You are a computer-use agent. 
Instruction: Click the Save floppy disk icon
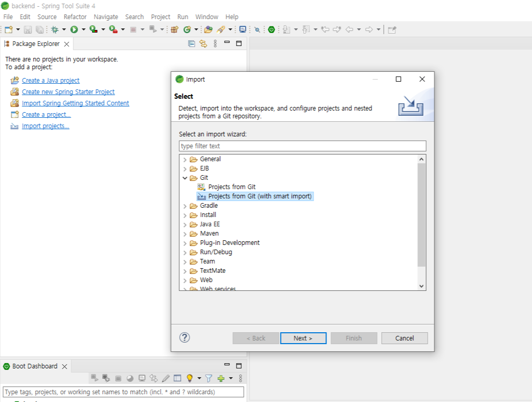pyautogui.click(x=28, y=29)
